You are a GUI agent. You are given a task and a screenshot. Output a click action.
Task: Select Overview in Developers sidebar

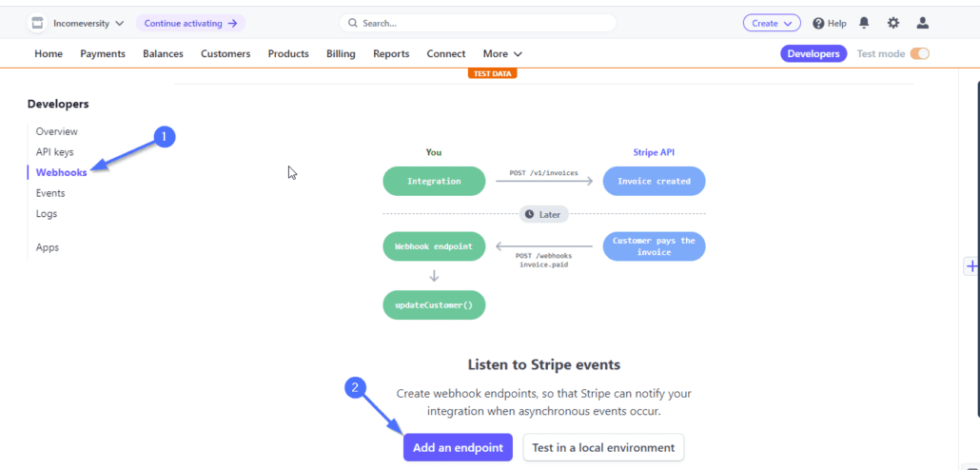(x=57, y=132)
